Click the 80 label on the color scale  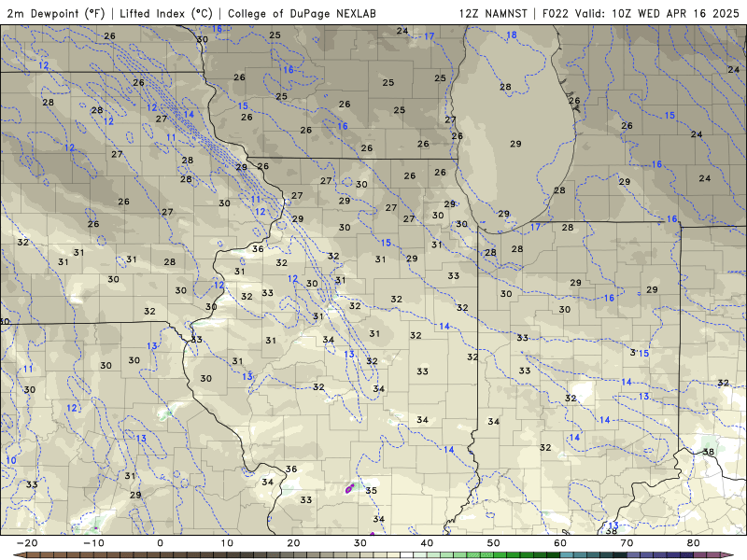tap(694, 543)
